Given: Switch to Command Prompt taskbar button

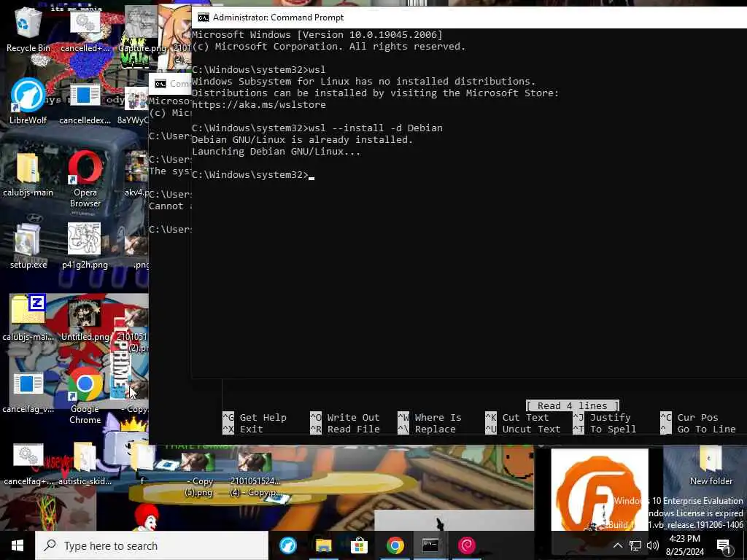Looking at the screenshot, I should (x=430, y=545).
